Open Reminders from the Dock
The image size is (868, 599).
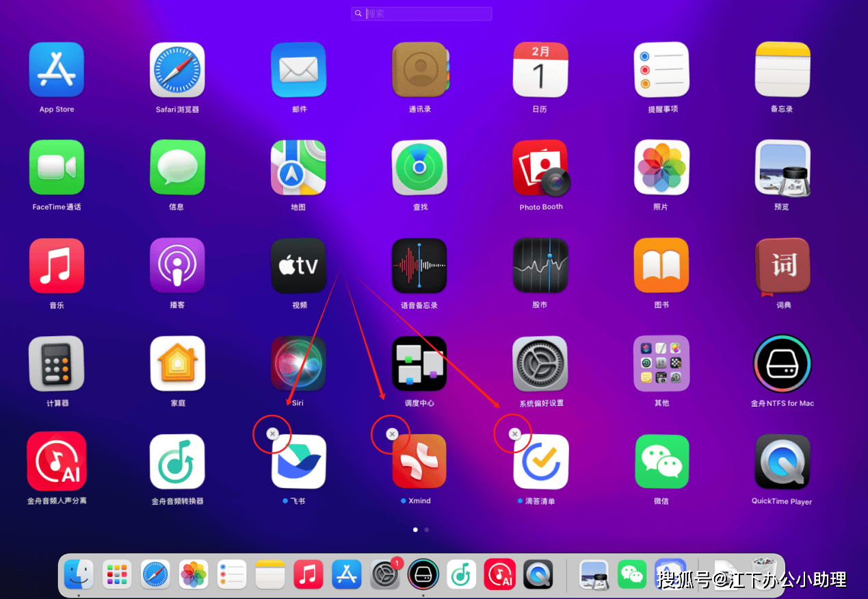click(x=232, y=574)
